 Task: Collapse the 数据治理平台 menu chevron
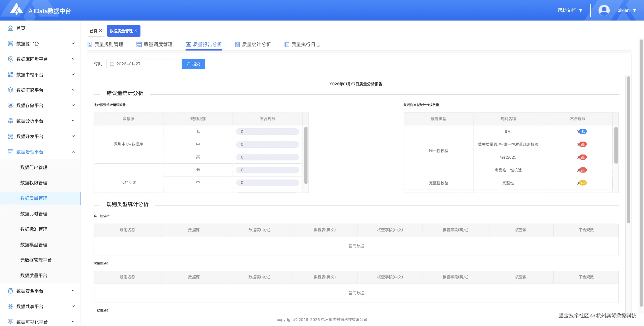point(73,152)
